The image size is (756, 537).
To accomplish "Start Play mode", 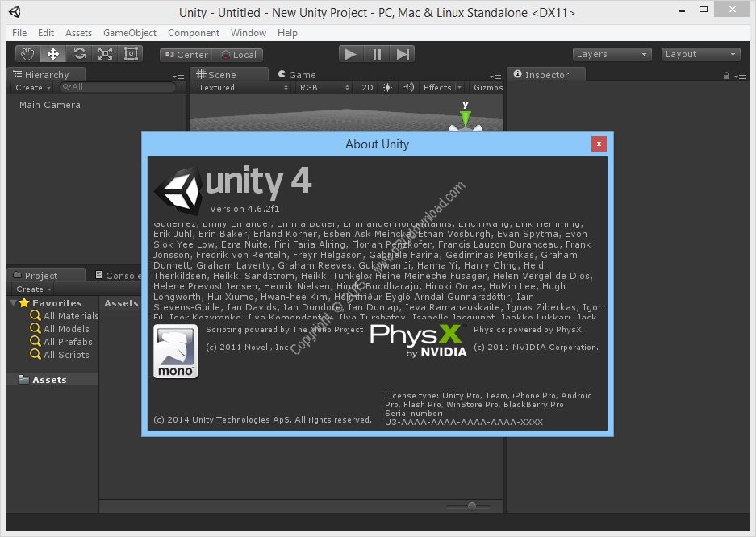I will (x=351, y=54).
